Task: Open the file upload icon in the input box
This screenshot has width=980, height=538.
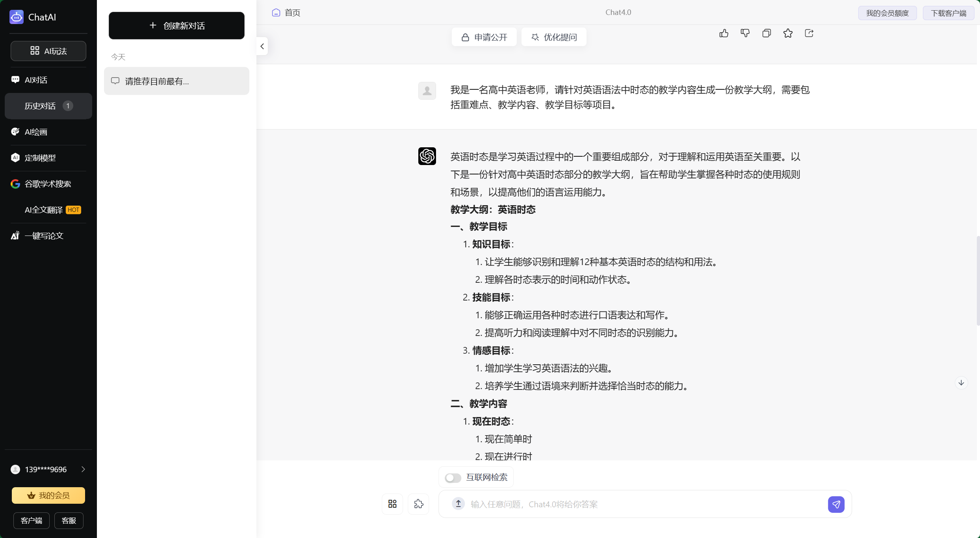Action: [458, 504]
